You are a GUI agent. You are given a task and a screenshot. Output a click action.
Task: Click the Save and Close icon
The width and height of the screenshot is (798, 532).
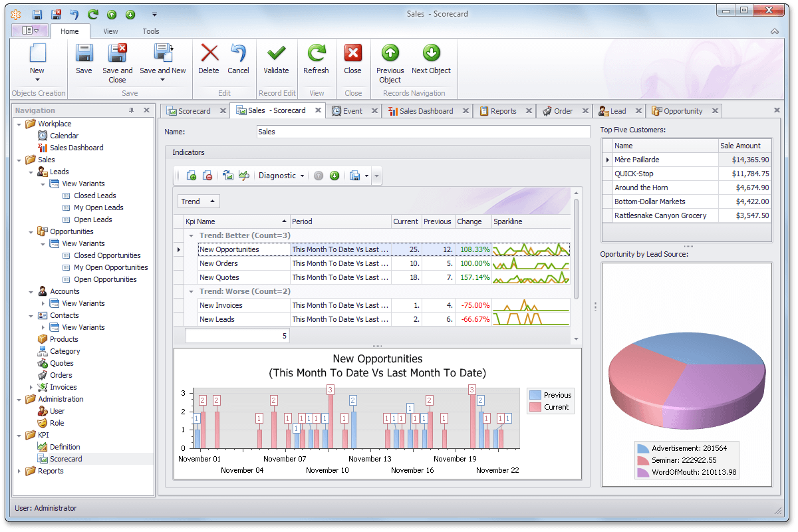(118, 54)
